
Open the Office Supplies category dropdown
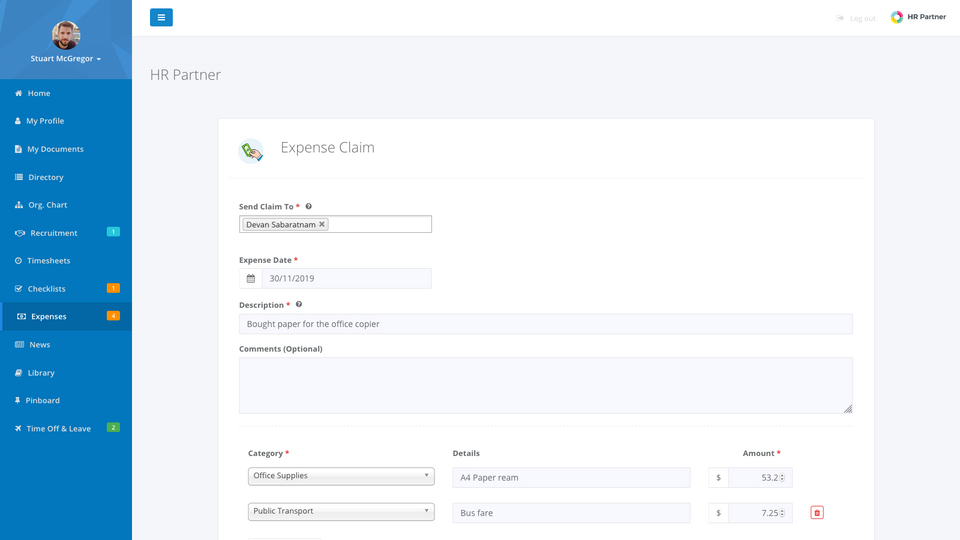[x=341, y=476]
